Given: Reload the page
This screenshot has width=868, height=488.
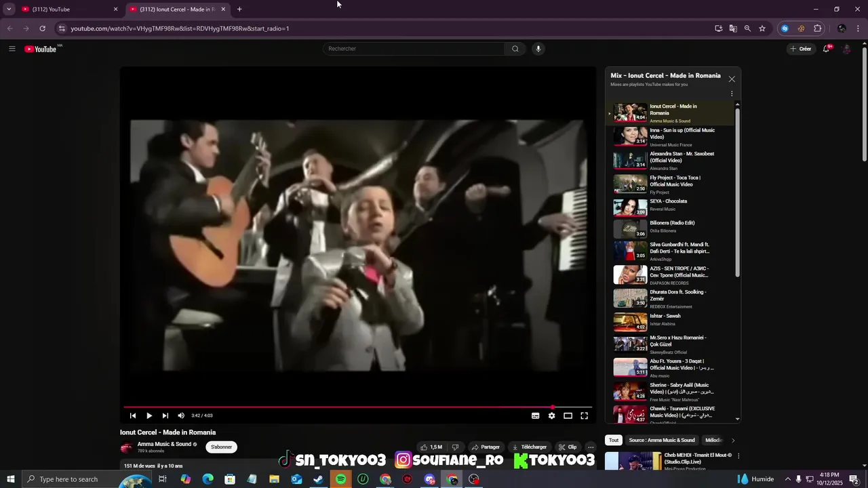Looking at the screenshot, I should 42,28.
